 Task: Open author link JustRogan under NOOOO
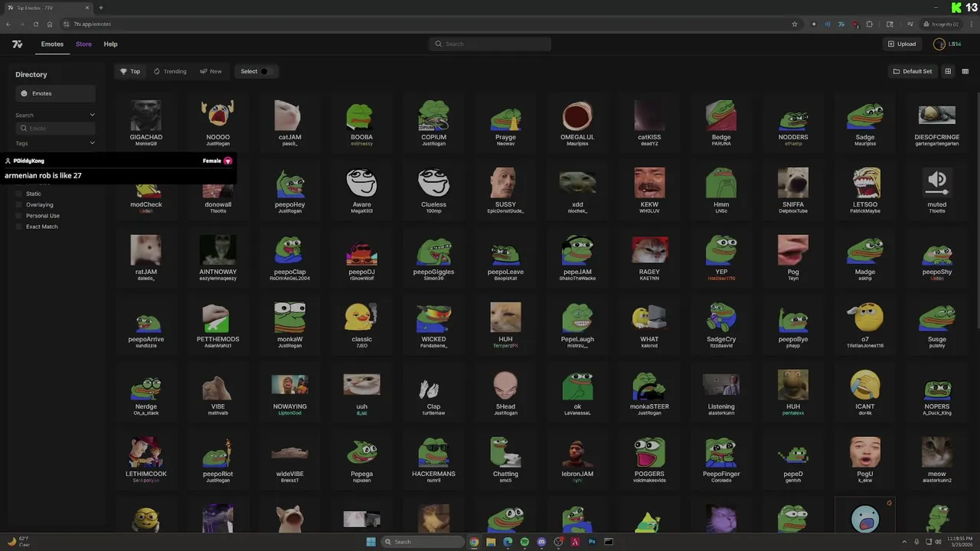217,144
